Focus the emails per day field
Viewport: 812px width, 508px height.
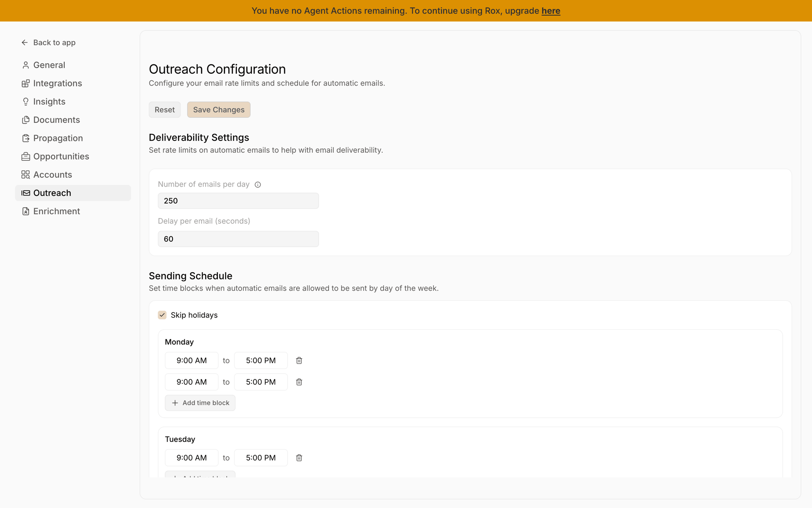tap(238, 201)
